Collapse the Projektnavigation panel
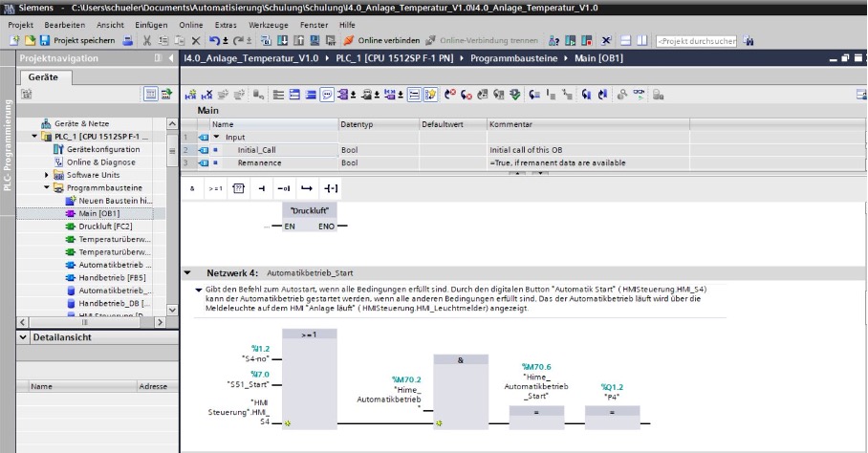This screenshot has width=868, height=453. coord(170,59)
